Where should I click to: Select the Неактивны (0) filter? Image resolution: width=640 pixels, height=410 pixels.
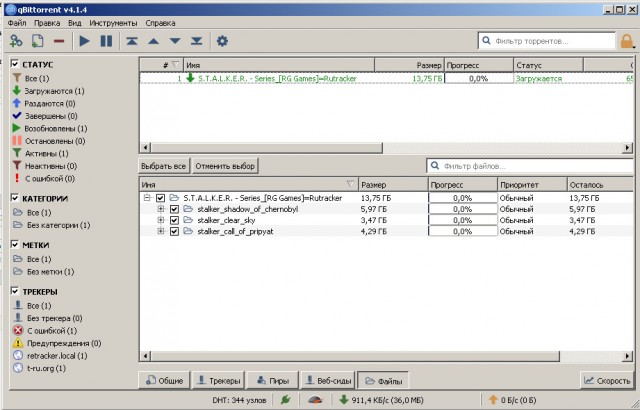[x=44, y=166]
